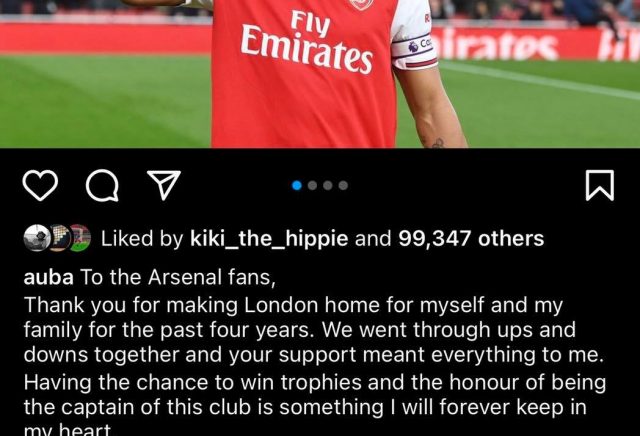Screen dimensions: 640x436
Task: Open the auba username profile
Action: 47,277
